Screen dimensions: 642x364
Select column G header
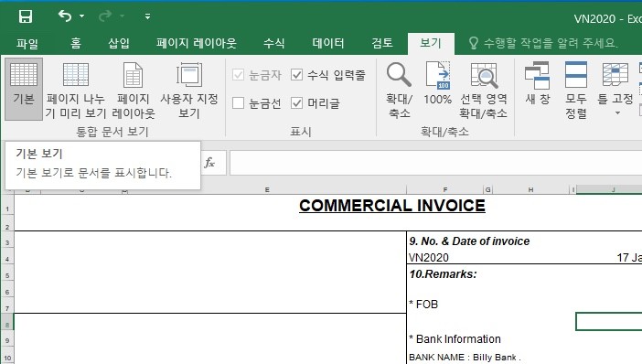point(488,189)
